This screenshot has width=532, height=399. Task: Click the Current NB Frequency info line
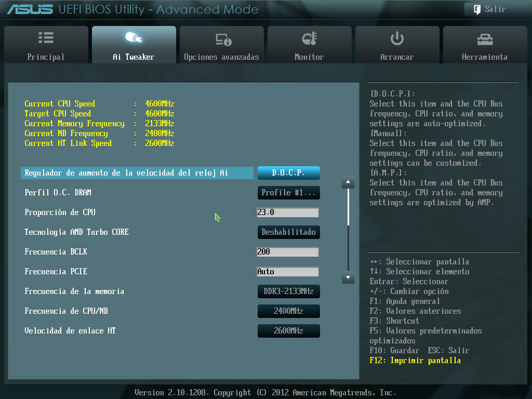click(99, 134)
